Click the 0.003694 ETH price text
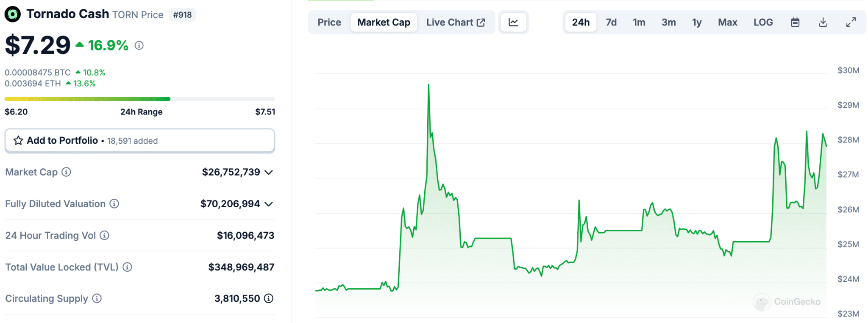This screenshot has height=323, width=868. coord(33,84)
